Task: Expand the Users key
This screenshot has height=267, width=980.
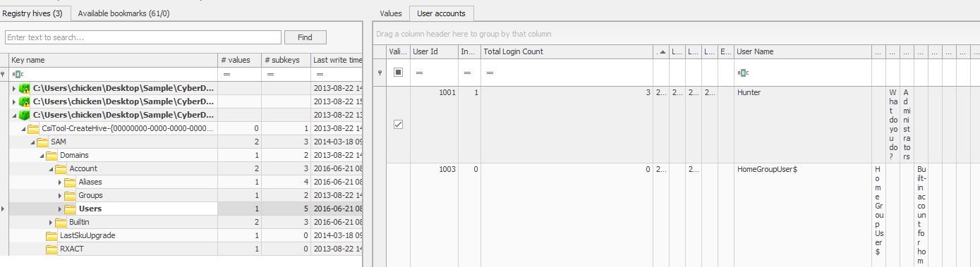Action: tap(59, 209)
